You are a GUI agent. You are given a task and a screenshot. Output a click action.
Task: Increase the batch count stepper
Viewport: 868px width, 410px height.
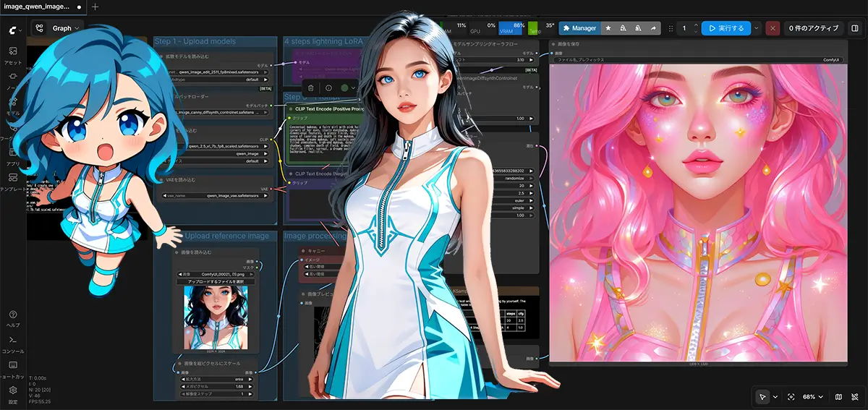pos(696,25)
